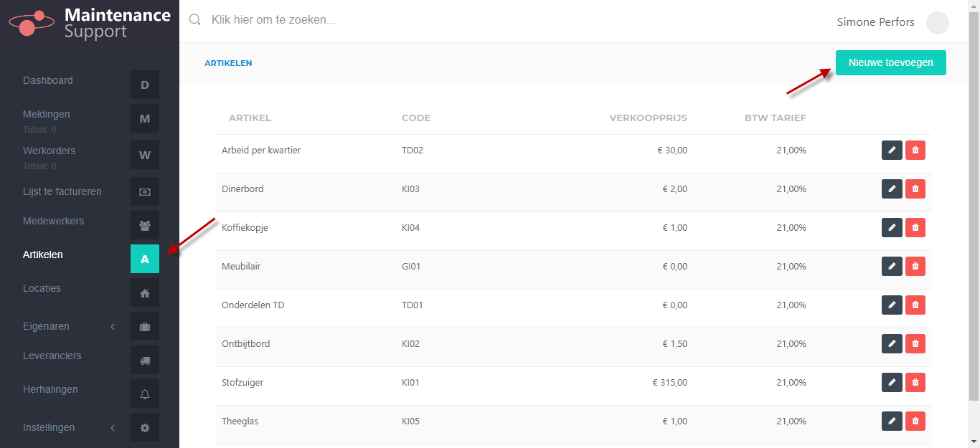Viewport: 980px width, 448px height.
Task: Open the Leveranciers truck icon
Action: tap(145, 360)
